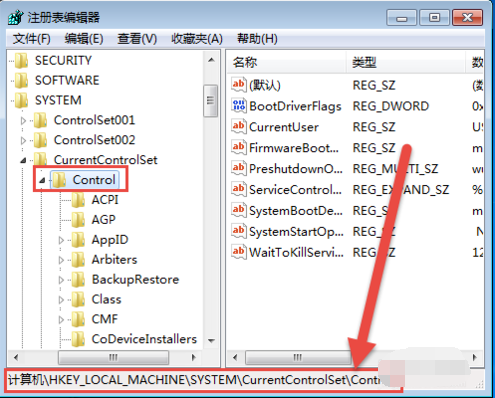The width and height of the screenshot is (495, 398).
Task: Click the BackupRestore folder icon
Action: click(x=79, y=280)
